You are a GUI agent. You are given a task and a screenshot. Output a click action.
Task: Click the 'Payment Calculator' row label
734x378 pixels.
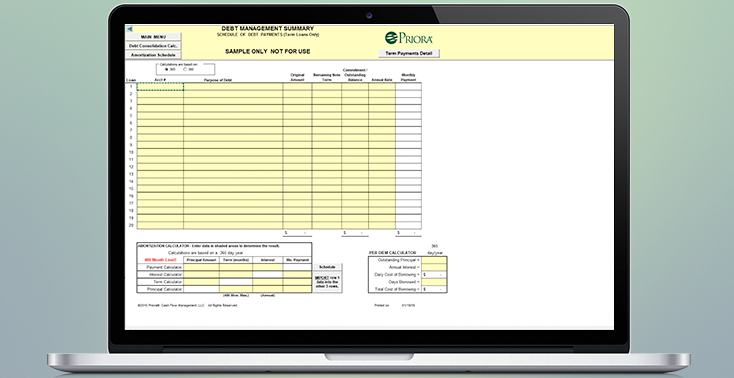point(164,267)
